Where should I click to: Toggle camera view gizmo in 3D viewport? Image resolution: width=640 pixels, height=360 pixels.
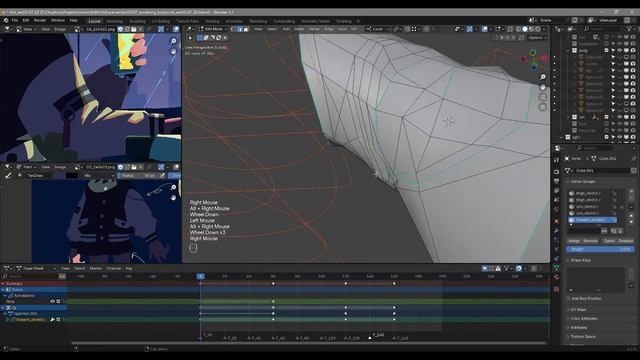(x=542, y=97)
